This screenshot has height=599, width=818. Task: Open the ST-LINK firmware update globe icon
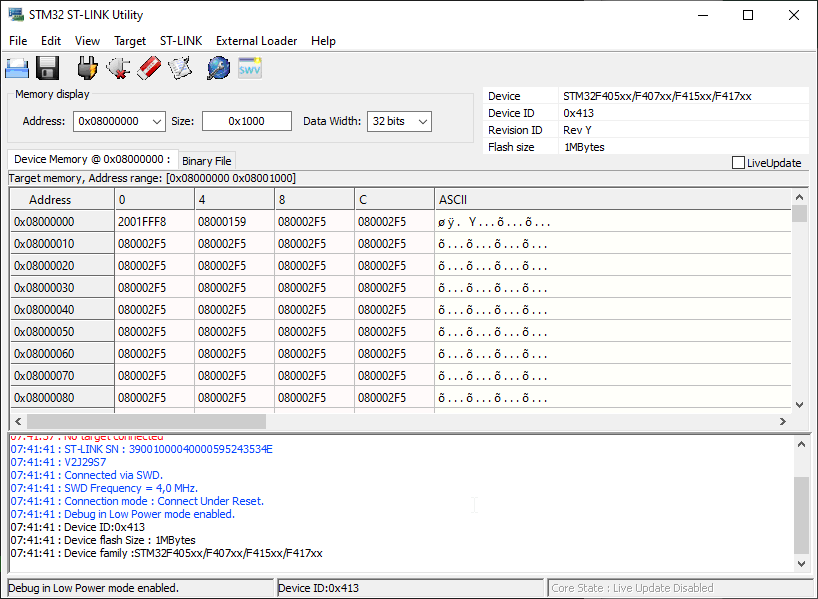(218, 68)
